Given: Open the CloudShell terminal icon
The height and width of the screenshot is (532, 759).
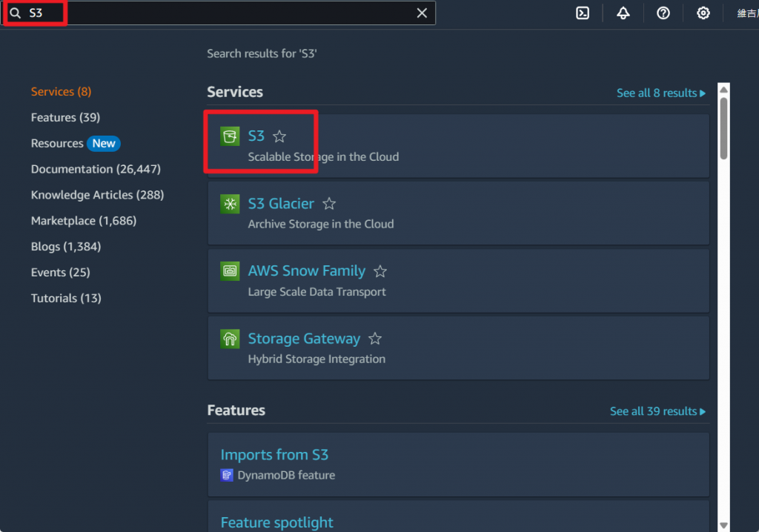Looking at the screenshot, I should [x=583, y=13].
